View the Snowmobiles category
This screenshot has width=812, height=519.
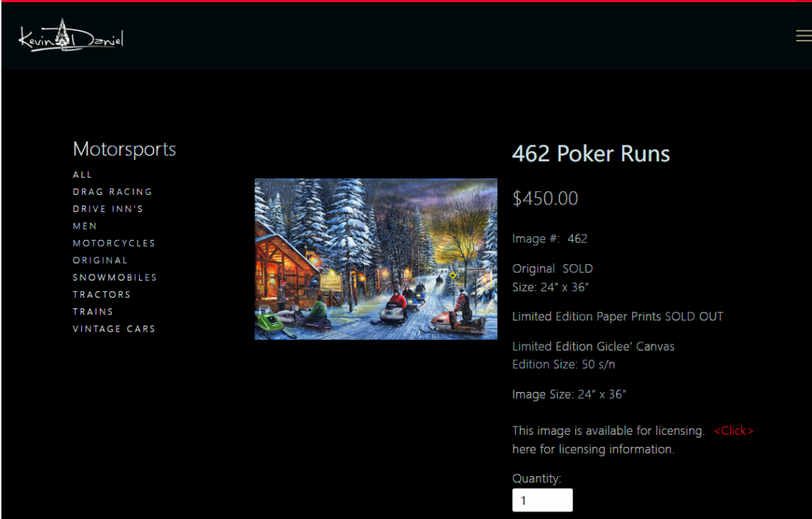[x=114, y=278]
